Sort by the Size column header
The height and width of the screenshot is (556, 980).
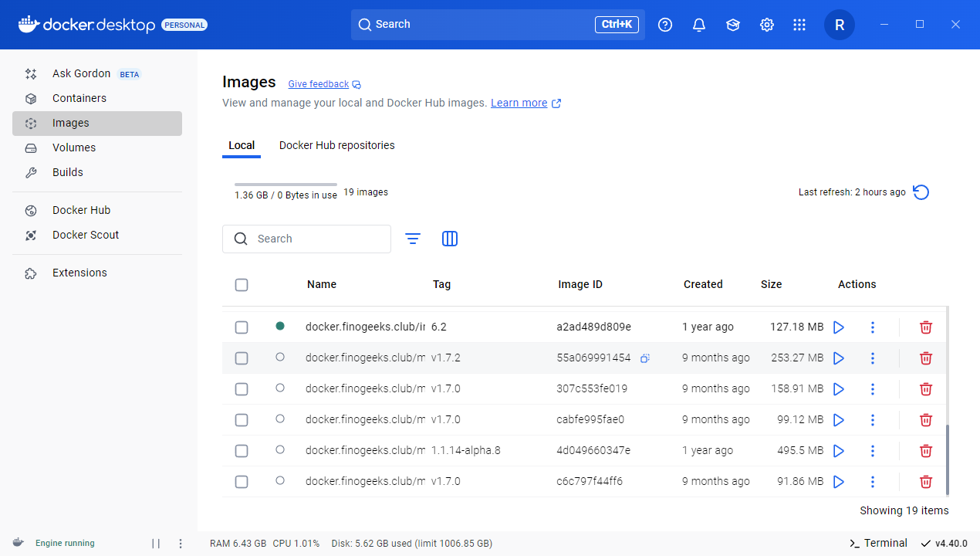coord(771,284)
